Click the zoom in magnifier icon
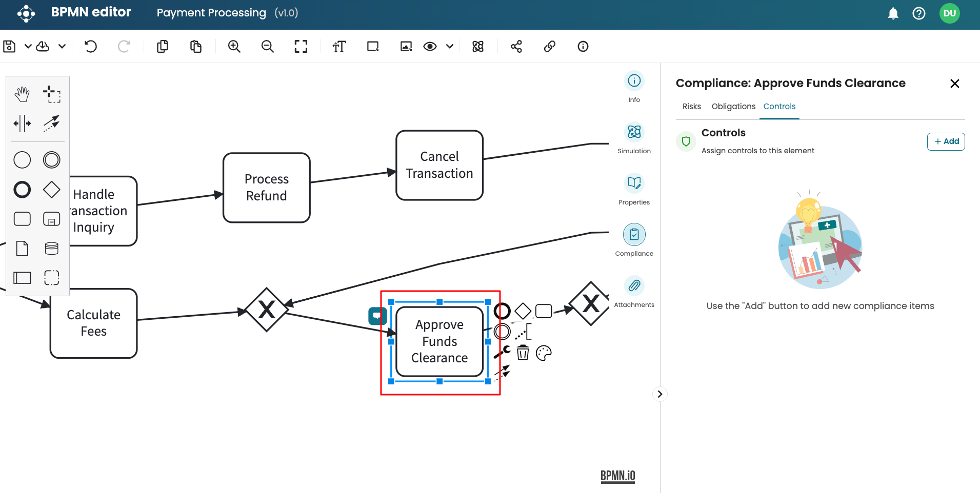 pos(234,47)
